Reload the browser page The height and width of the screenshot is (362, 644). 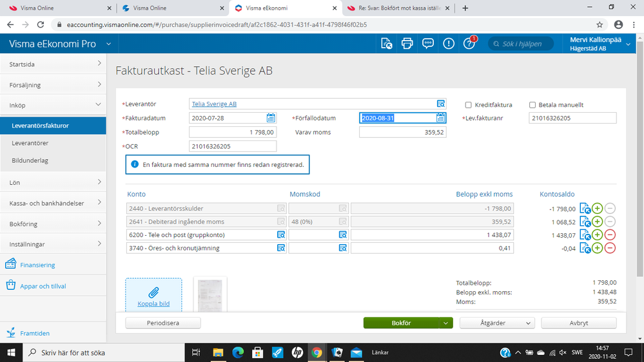click(40, 24)
